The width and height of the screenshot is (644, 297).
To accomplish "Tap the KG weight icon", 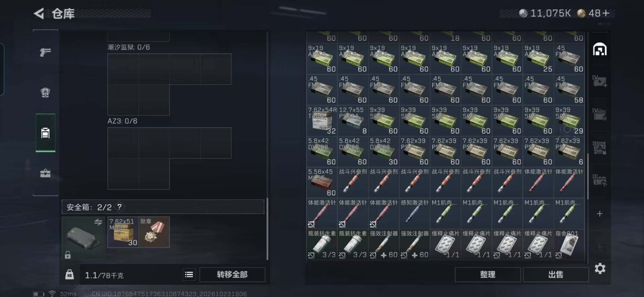I will pos(69,275).
